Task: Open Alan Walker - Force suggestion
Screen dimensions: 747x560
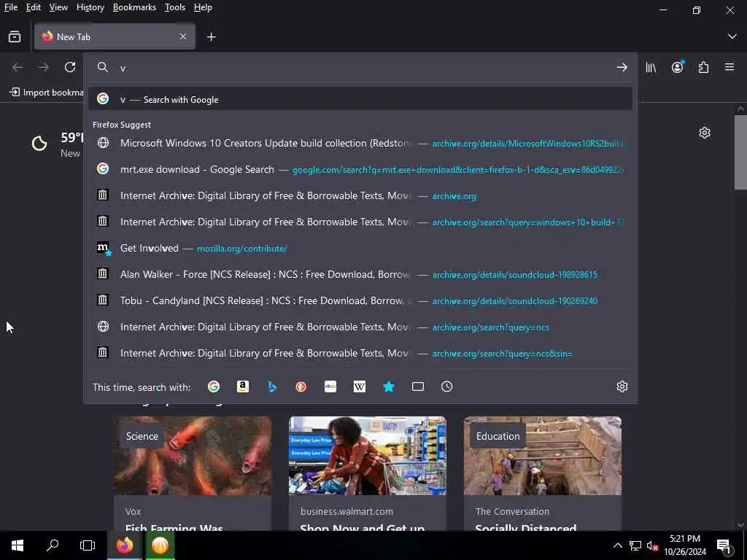Action: coord(360,274)
